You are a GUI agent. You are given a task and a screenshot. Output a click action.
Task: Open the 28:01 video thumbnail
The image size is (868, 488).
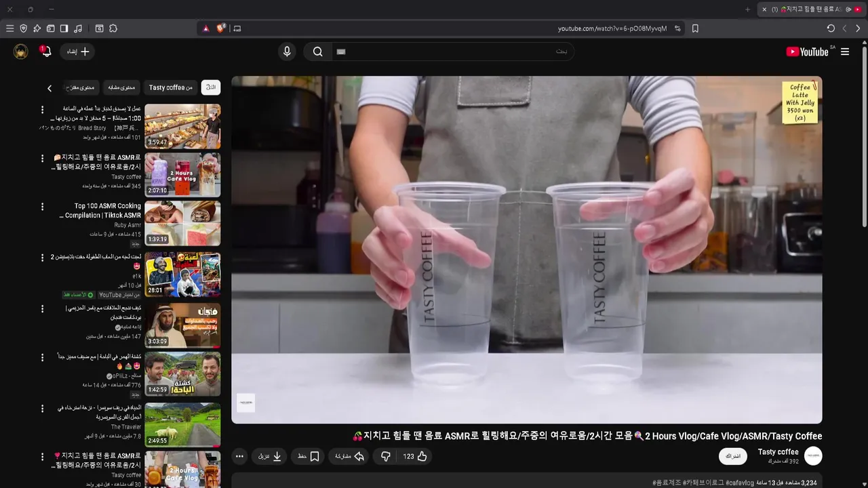[x=182, y=274]
